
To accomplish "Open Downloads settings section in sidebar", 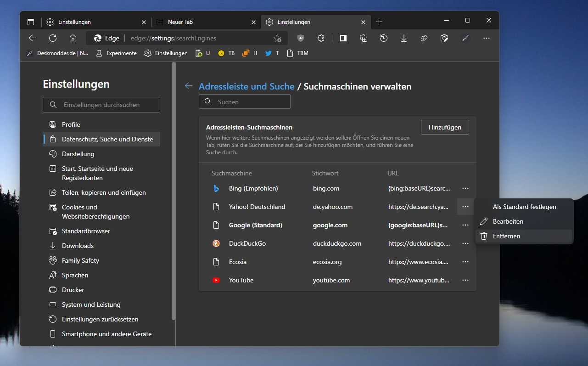I will pos(101,246).
